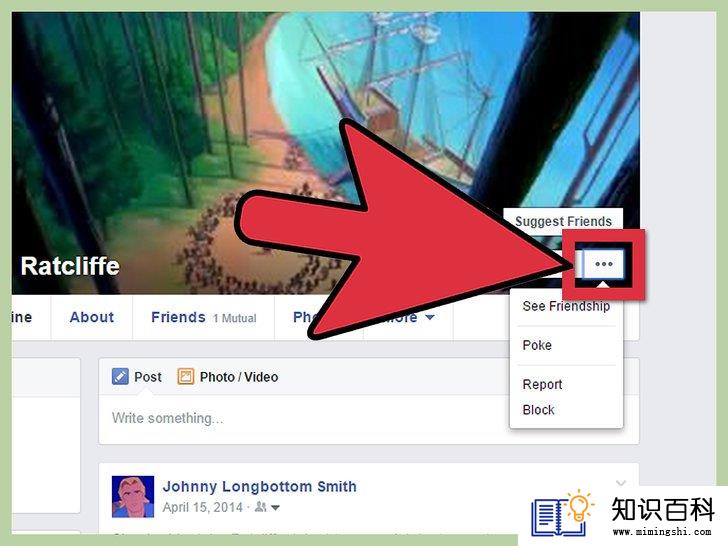Open the three-dots more options button
728x546 pixels.
click(604, 264)
